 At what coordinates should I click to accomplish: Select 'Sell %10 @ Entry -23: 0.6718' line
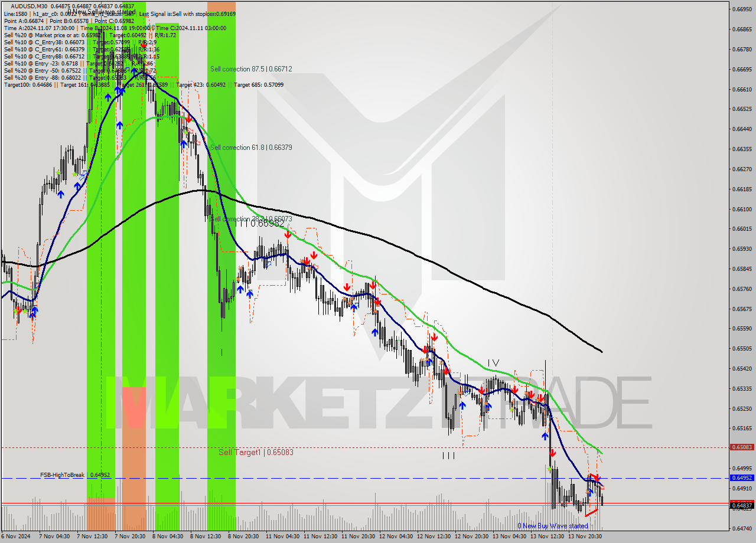pyautogui.click(x=41, y=64)
